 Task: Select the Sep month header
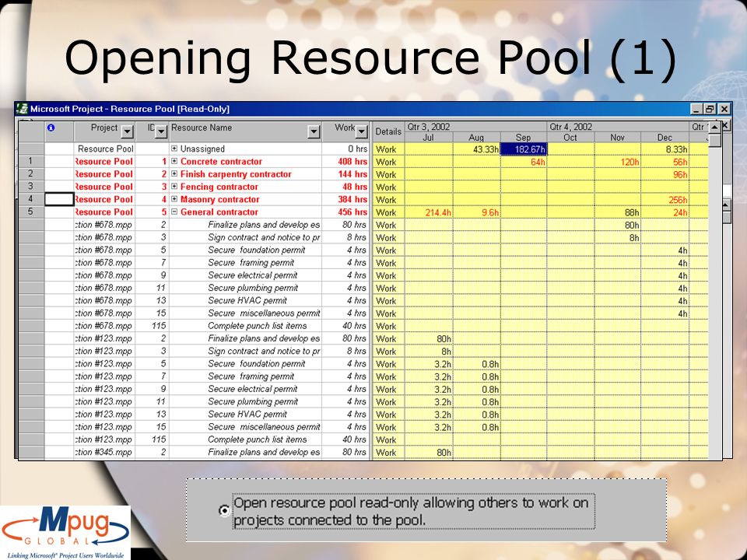[x=523, y=137]
